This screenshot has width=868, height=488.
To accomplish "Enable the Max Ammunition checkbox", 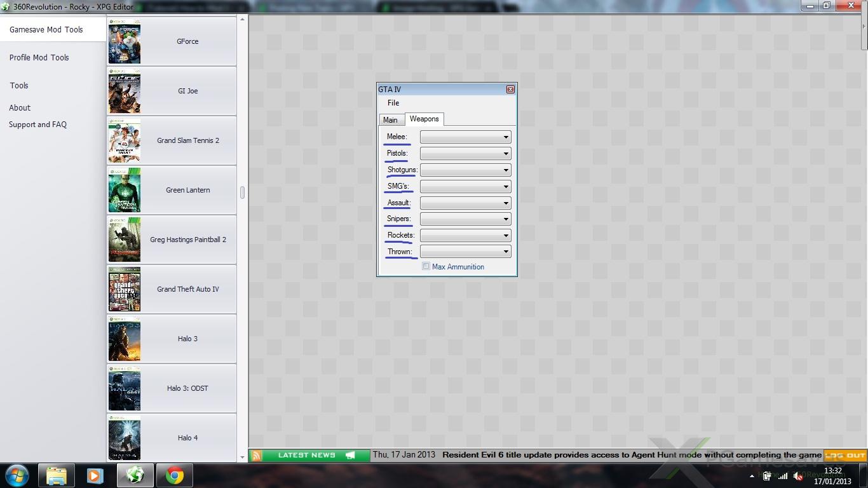I will coord(426,267).
